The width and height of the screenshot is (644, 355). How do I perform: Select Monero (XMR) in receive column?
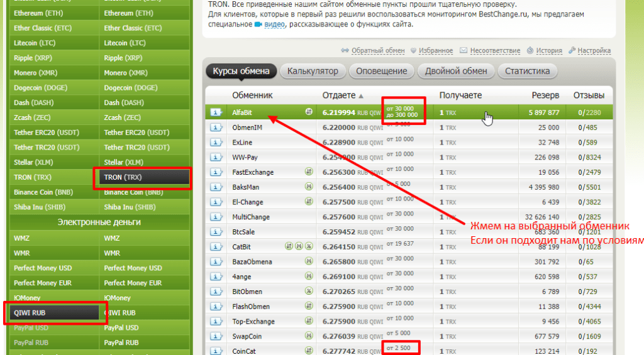click(144, 73)
